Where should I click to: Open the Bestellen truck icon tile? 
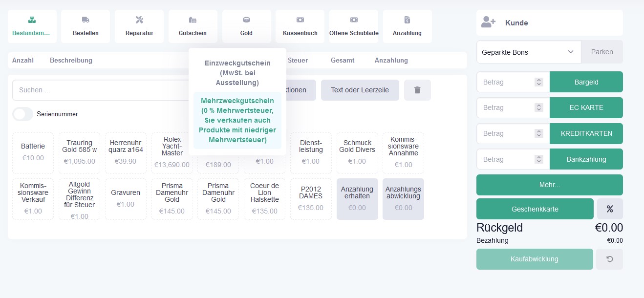86,26
